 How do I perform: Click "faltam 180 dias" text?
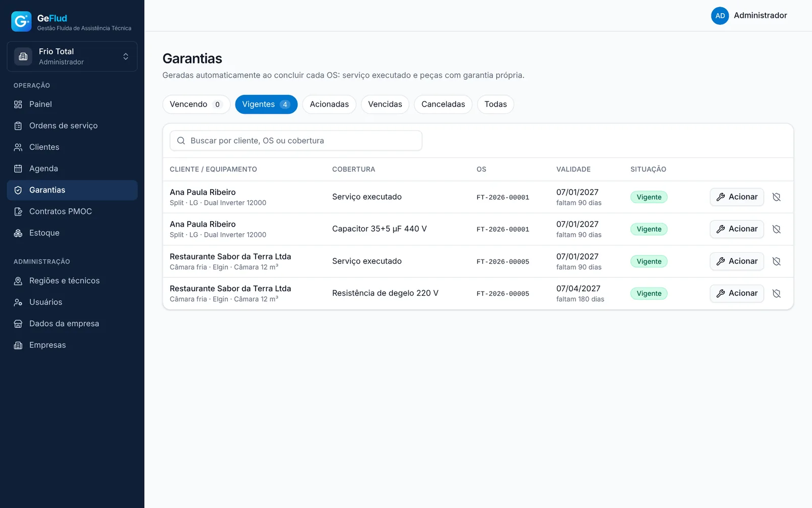pos(580,299)
